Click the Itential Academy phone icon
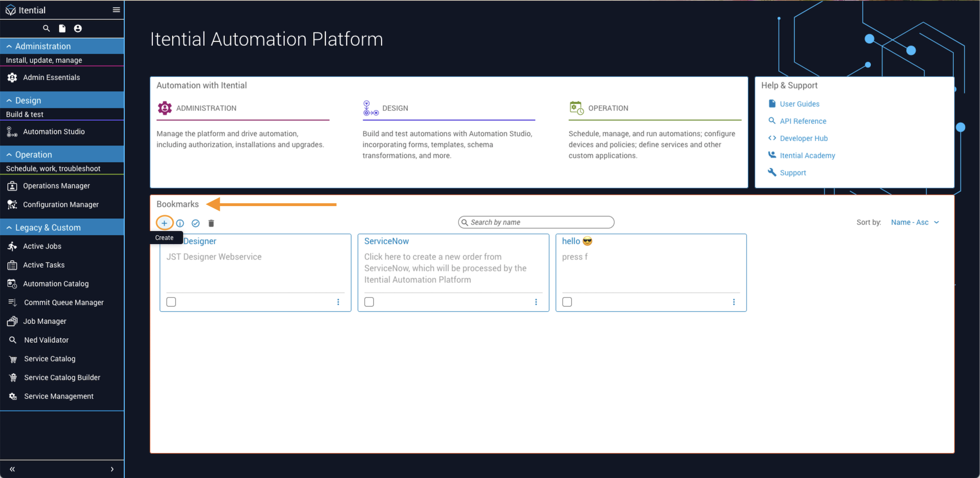 (772, 155)
